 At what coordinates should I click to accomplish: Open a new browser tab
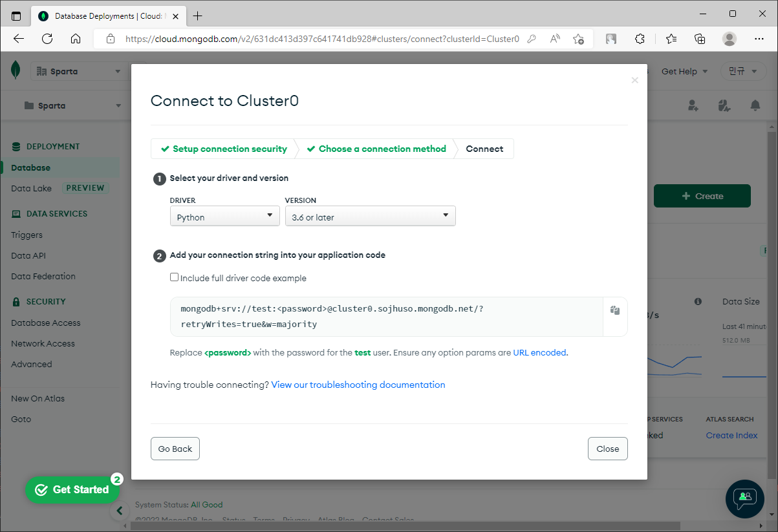tap(198, 16)
